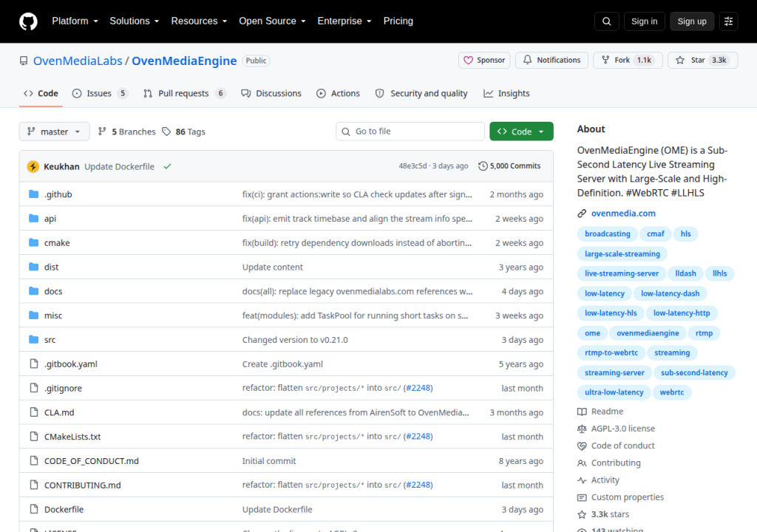Image resolution: width=757 pixels, height=532 pixels.
Task: Click the Sign in button
Action: coord(644,21)
